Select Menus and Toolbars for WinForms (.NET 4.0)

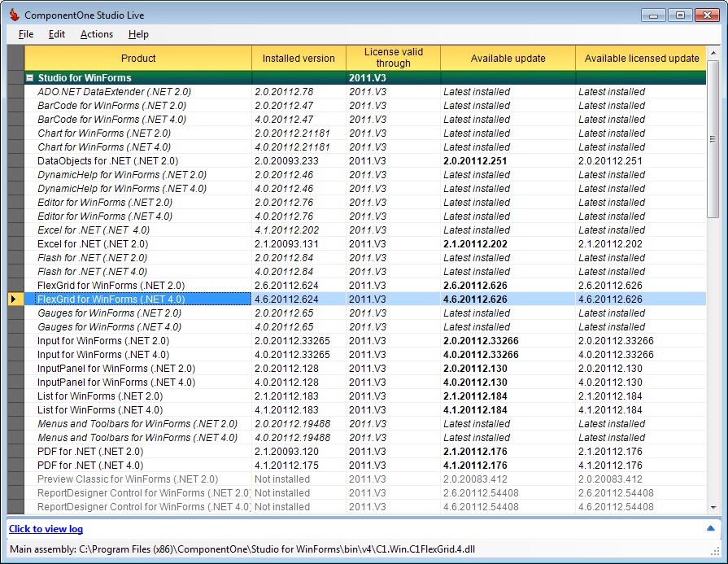[x=137, y=438]
